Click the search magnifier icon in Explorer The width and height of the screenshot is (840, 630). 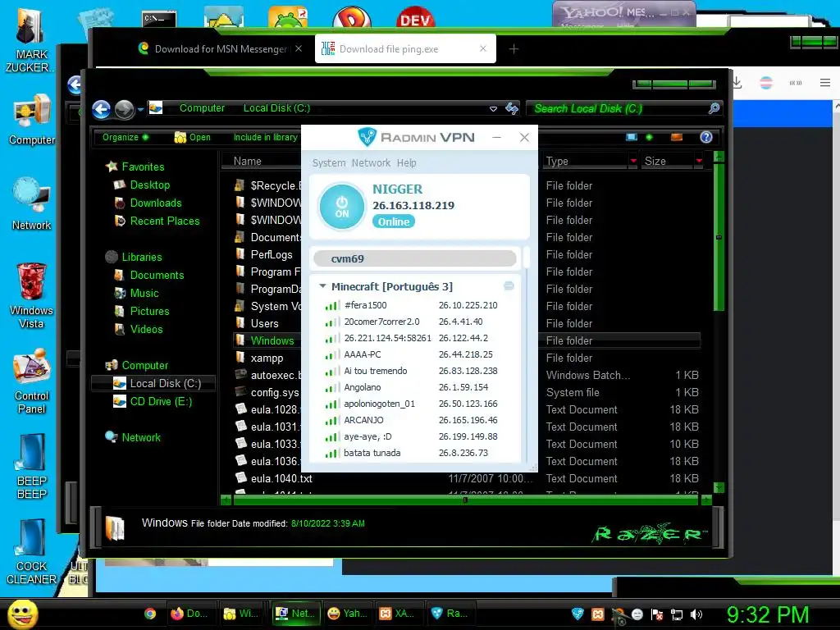[x=714, y=109]
